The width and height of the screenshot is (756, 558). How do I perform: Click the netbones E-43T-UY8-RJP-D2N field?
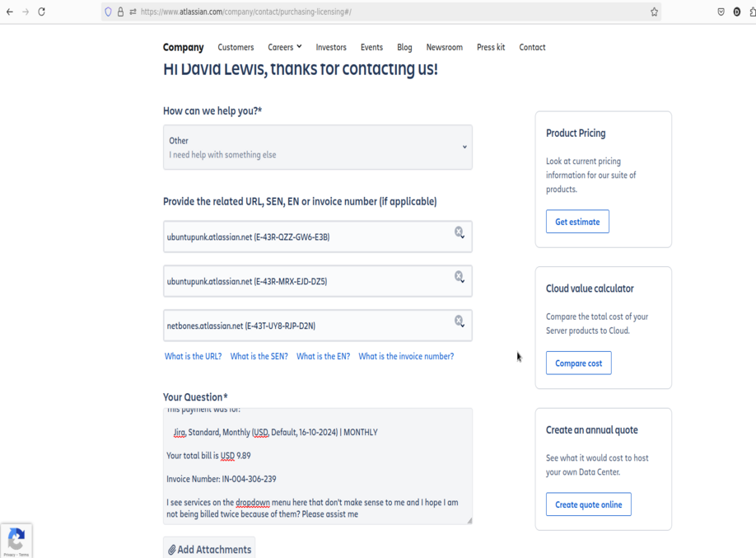click(318, 326)
